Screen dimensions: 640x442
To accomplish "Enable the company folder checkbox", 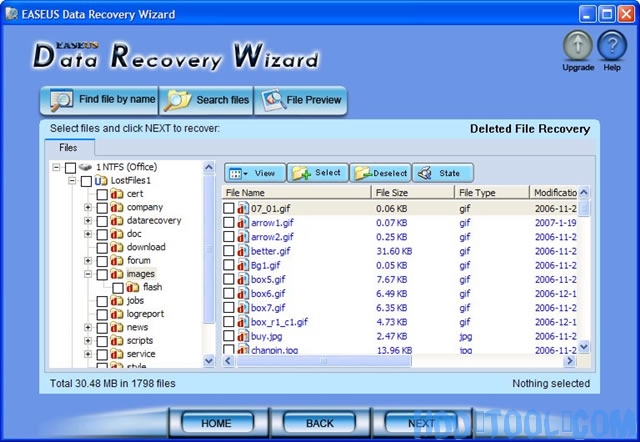I will point(102,207).
